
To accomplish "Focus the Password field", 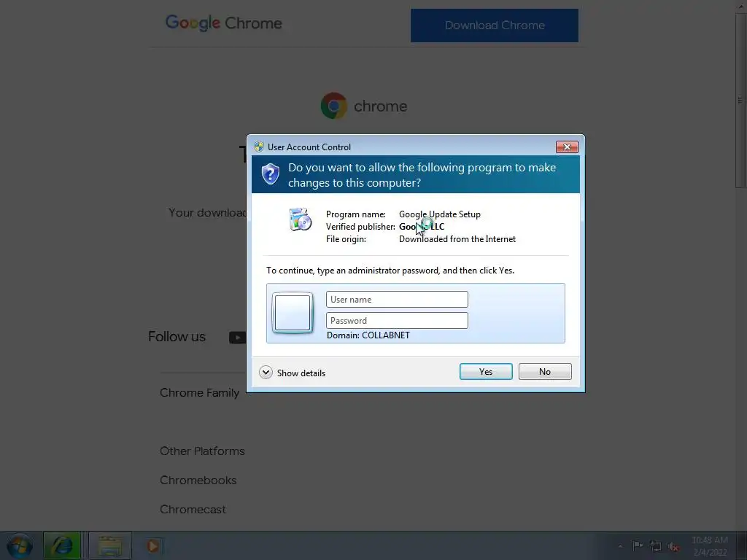I will [397, 321].
